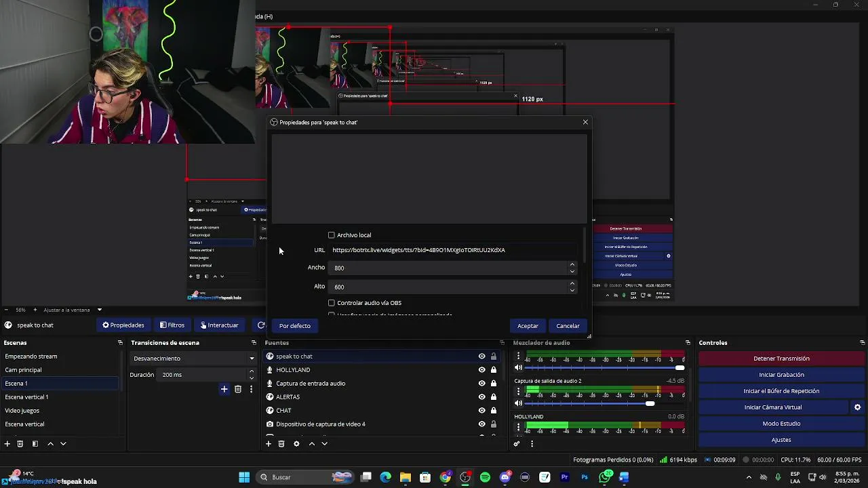Decrease transition duration with down stepper
The height and width of the screenshot is (488, 868).
pos(252,378)
